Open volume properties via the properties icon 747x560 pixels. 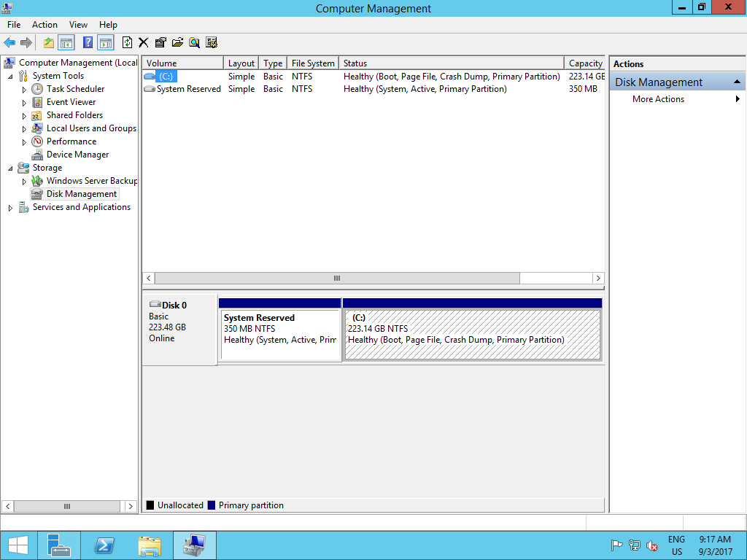pyautogui.click(x=160, y=42)
